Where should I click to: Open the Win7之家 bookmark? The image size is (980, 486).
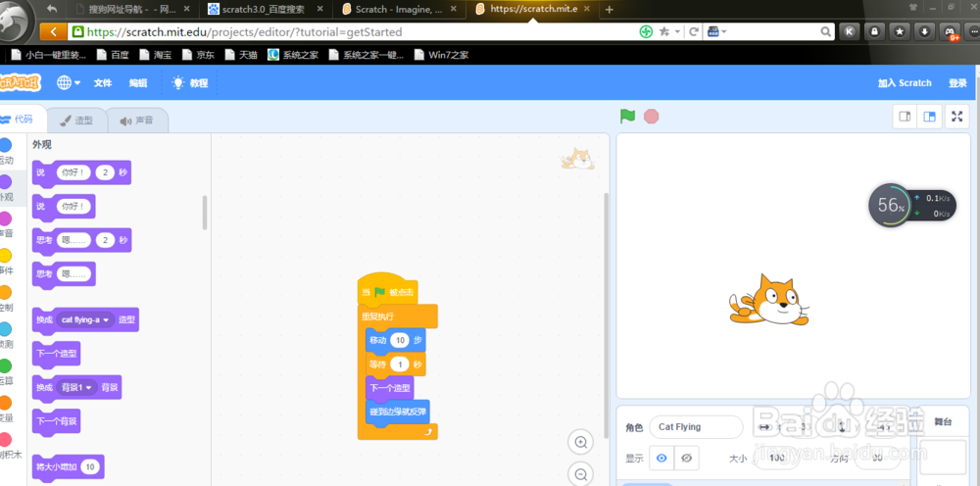pos(441,55)
